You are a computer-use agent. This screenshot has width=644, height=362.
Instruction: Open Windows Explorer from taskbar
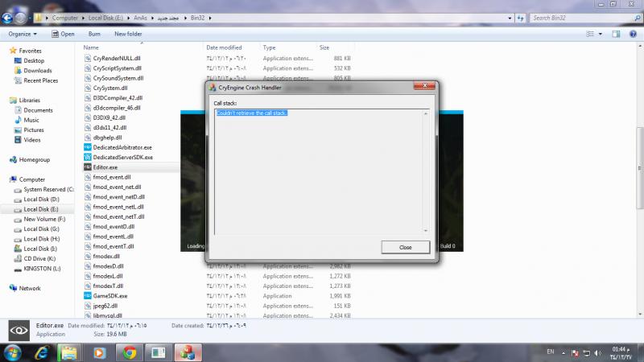click(x=70, y=352)
